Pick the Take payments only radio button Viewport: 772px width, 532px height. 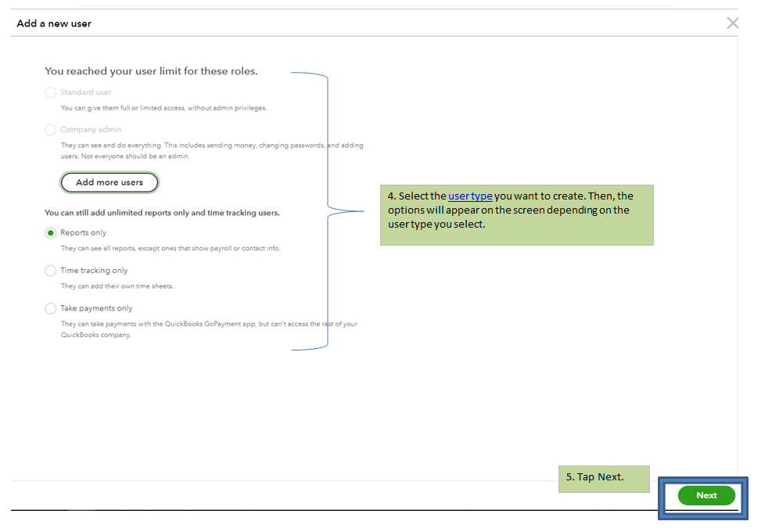(x=51, y=308)
